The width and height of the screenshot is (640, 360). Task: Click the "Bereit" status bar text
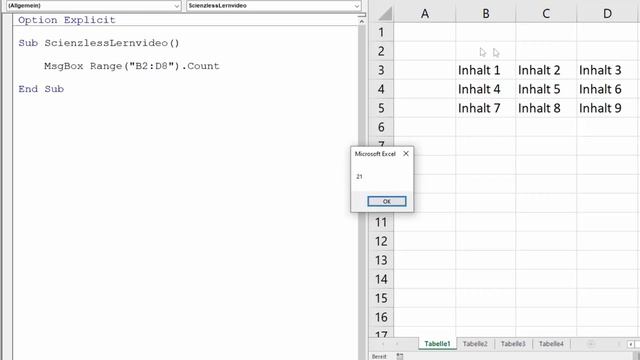coord(379,356)
